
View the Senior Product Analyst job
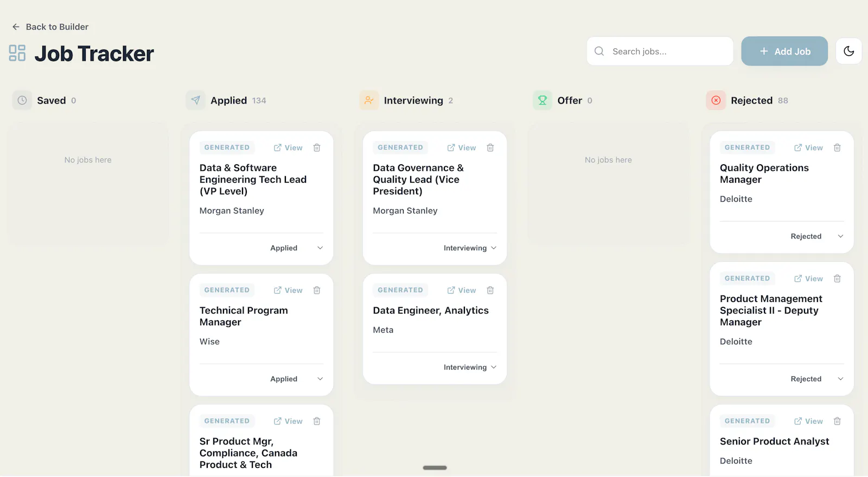[808, 421]
